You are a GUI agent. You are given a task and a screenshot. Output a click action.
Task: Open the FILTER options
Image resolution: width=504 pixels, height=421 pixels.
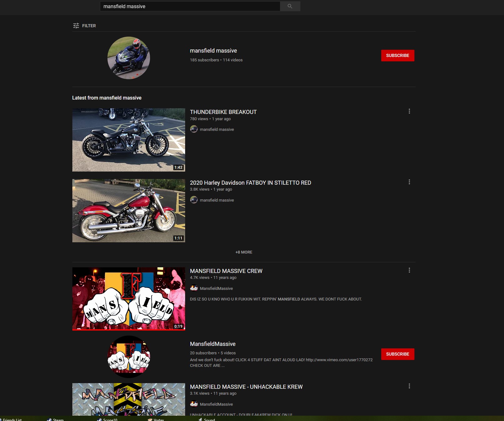84,26
